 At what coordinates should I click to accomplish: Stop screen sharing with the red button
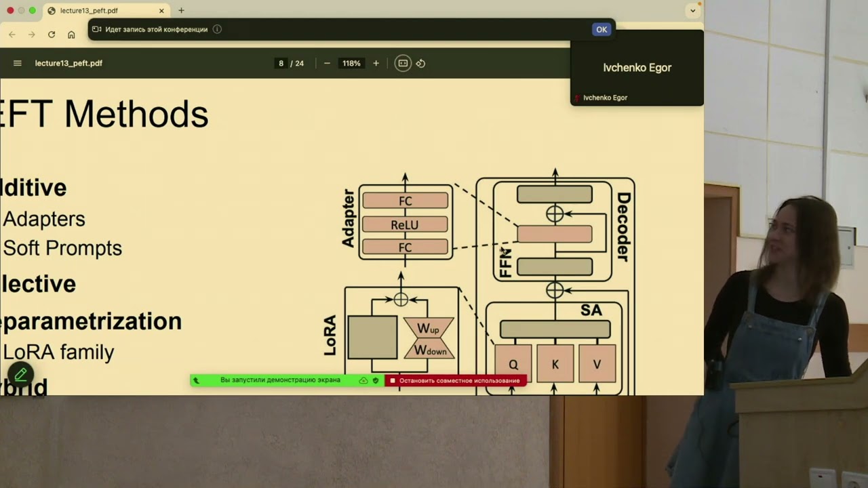click(x=456, y=380)
